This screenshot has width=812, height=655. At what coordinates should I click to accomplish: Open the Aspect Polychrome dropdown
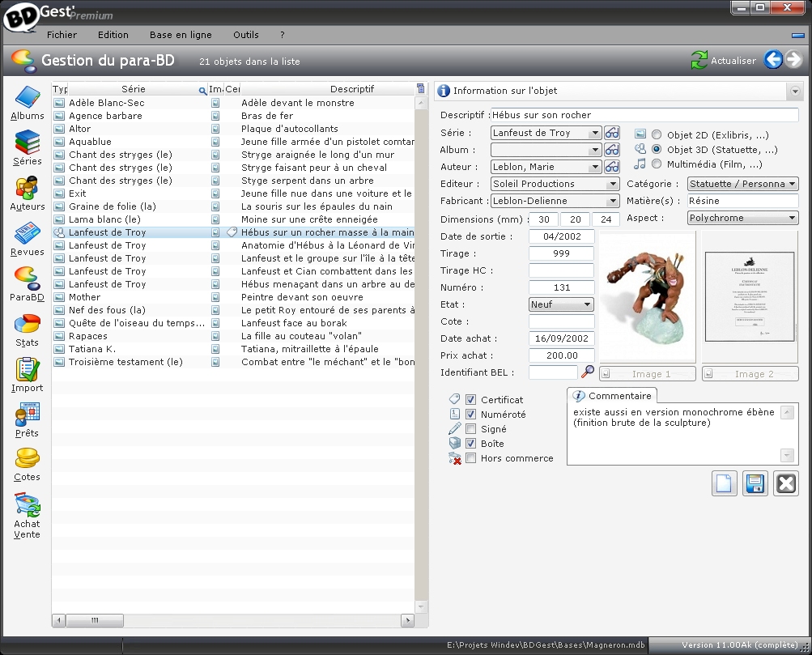click(792, 219)
